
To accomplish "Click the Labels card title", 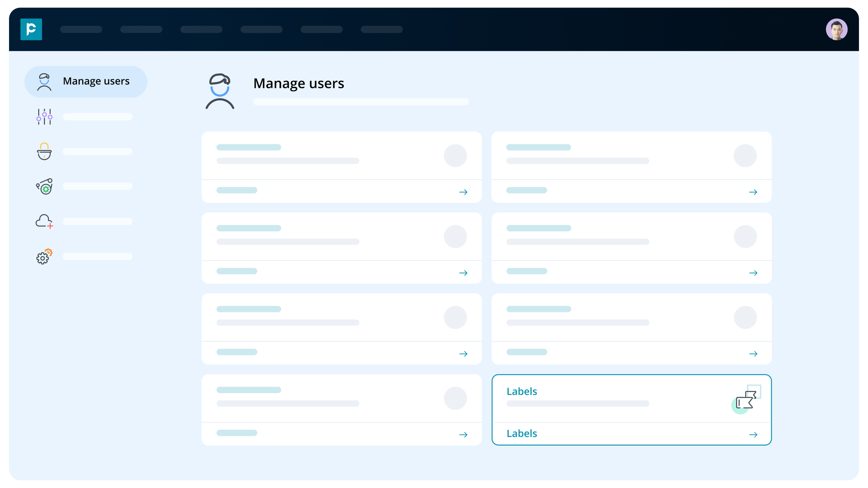I will (522, 391).
